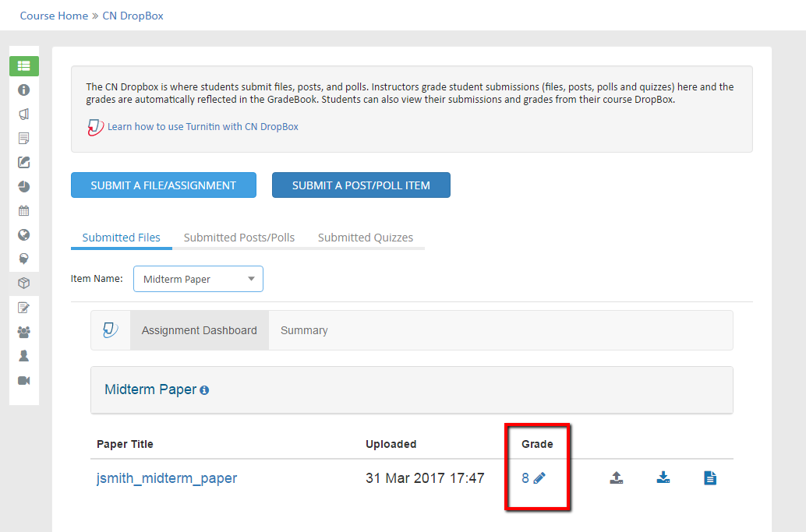Switch to Submitted Posts/Polls tab
806x532 pixels.
[239, 238]
